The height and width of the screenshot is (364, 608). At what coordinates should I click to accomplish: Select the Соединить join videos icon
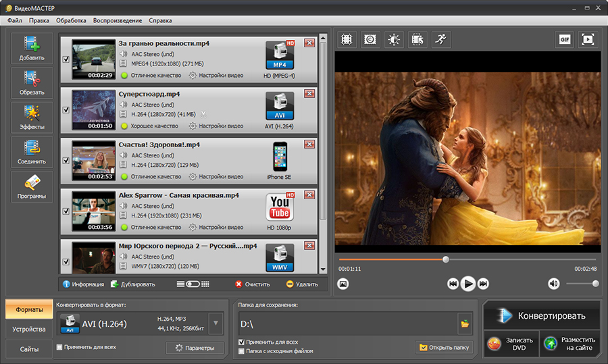32,151
